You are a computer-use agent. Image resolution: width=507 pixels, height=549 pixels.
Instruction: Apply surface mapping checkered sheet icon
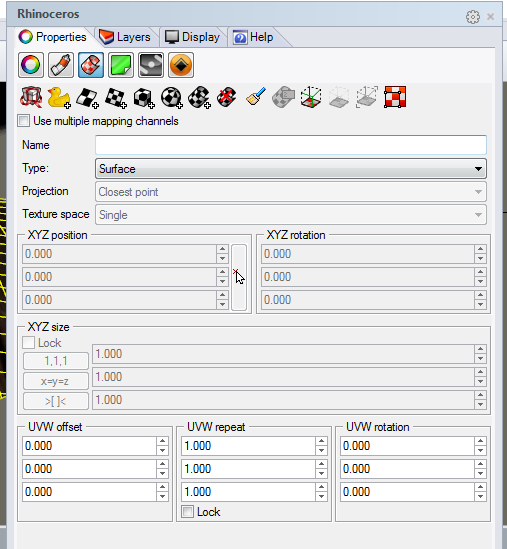click(87, 97)
